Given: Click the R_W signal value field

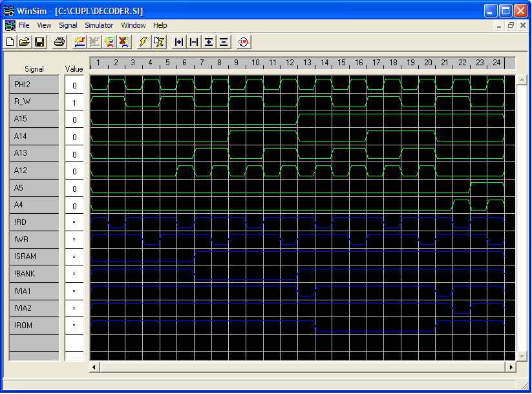Looking at the screenshot, I should click(74, 102).
